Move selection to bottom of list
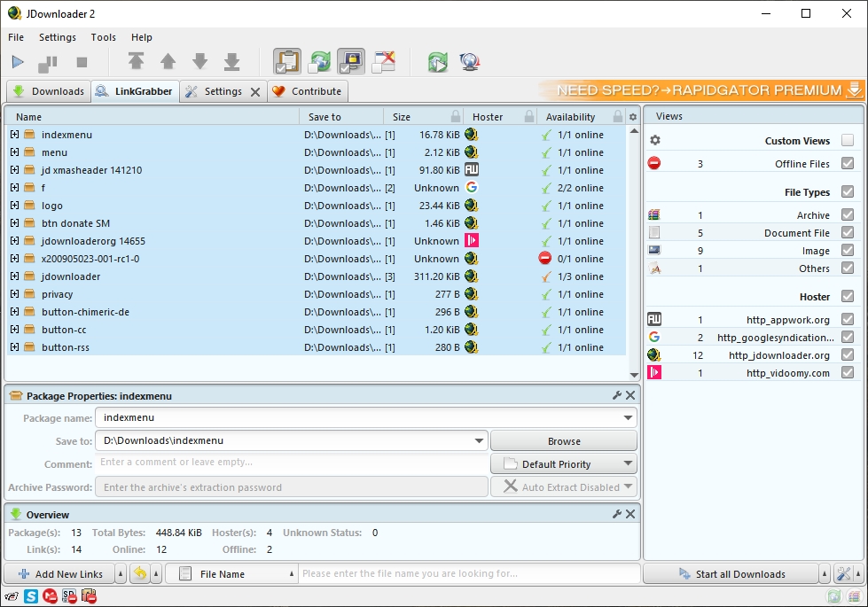This screenshot has height=607, width=868. point(232,61)
